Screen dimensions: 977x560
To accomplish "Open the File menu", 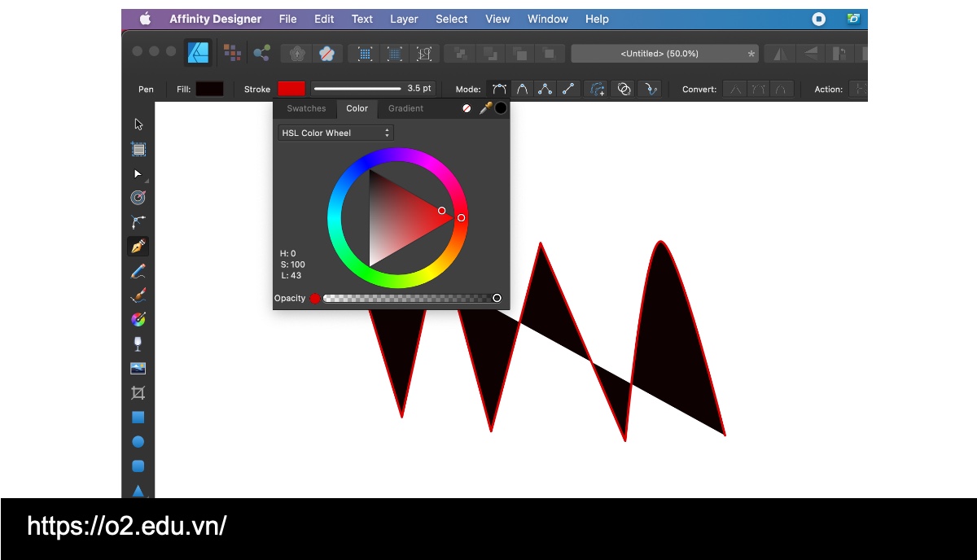I will (x=287, y=19).
